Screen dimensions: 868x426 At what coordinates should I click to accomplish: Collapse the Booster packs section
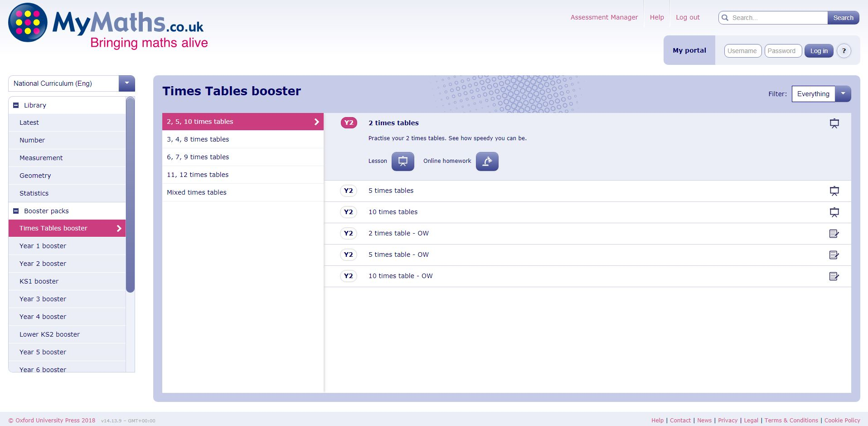[16, 211]
